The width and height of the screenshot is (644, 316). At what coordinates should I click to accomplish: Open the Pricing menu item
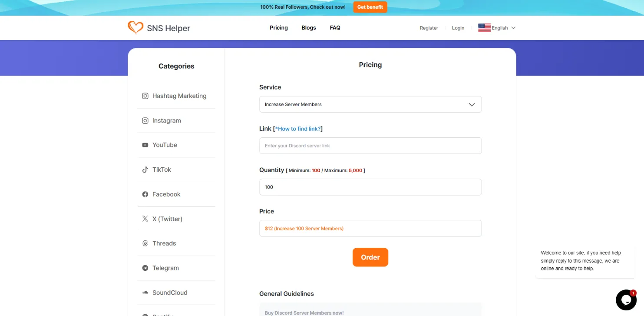pyautogui.click(x=278, y=28)
